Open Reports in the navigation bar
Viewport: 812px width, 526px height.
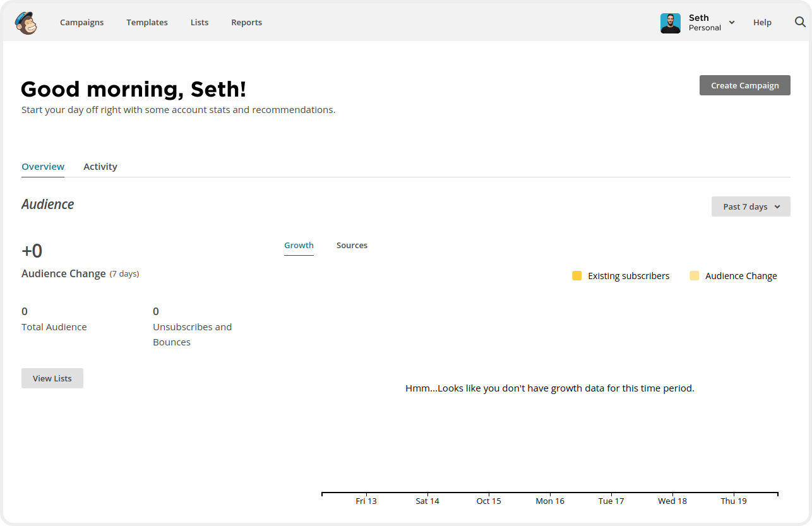click(246, 22)
